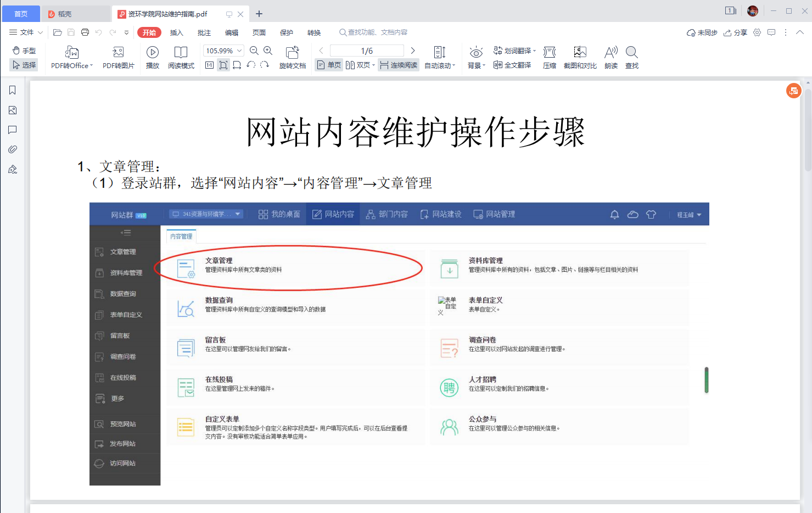Click the PDF转图片 icon
Viewport: 812px width, 513px height.
click(118, 53)
